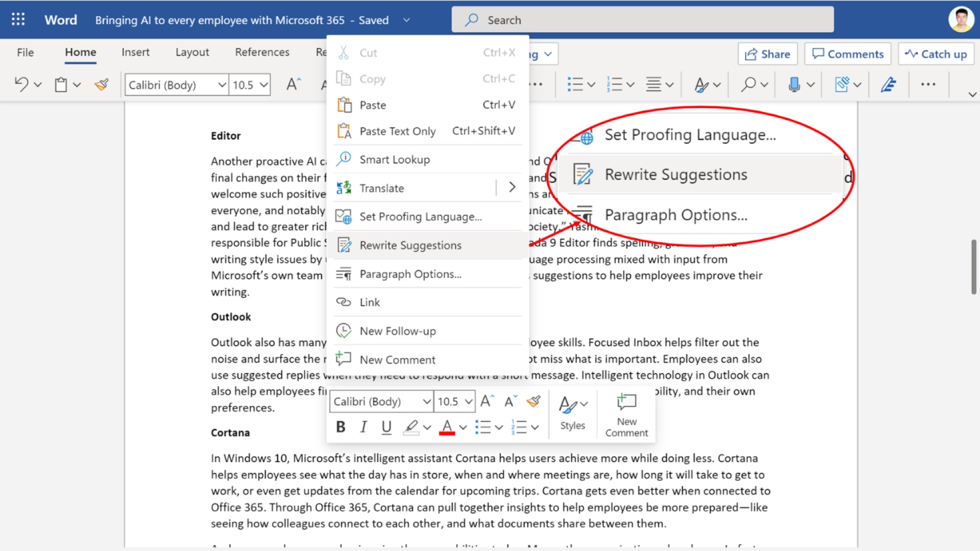Click the New Comment icon in mini toolbar
Screen dimensions: 980x551
coord(624,413)
